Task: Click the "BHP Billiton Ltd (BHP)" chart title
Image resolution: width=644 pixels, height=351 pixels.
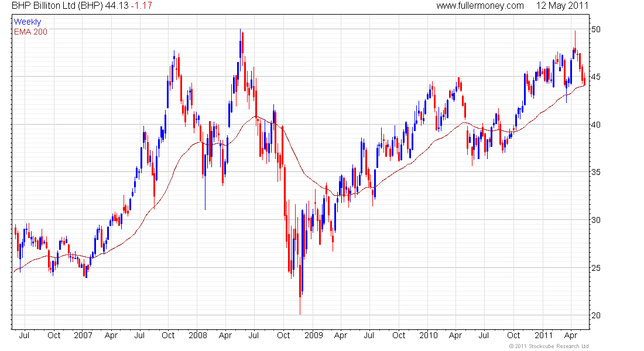Action: pyautogui.click(x=57, y=6)
